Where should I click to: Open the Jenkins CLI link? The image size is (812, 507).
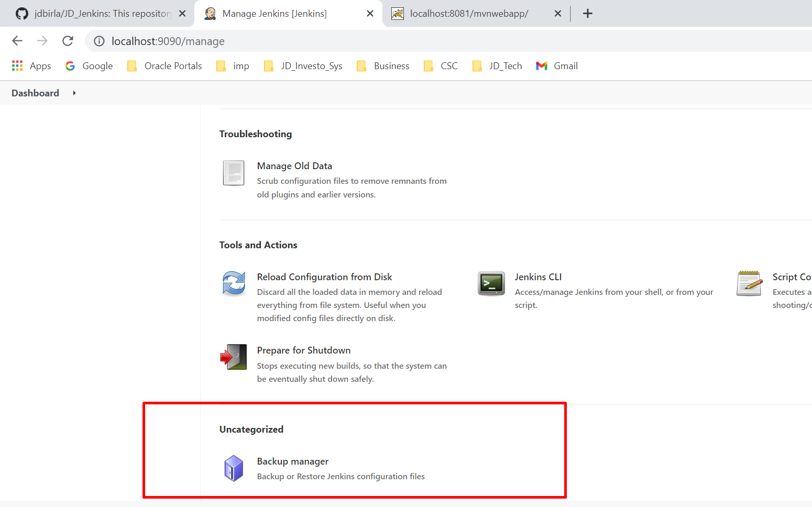(538, 277)
